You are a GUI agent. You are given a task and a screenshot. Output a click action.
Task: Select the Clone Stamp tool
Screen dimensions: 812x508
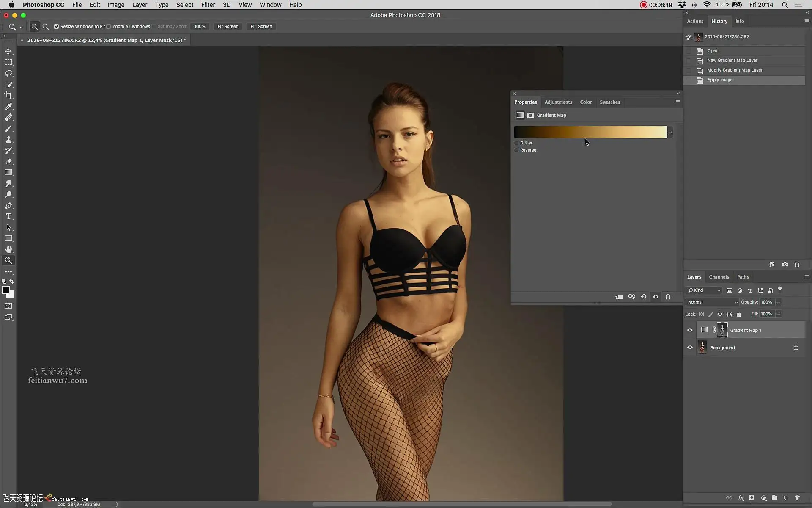click(8, 139)
